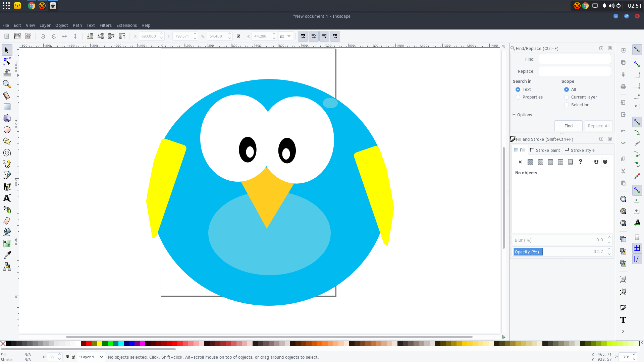Toggle current layer visibility eye
644x362 pixels.
[x=67, y=357]
